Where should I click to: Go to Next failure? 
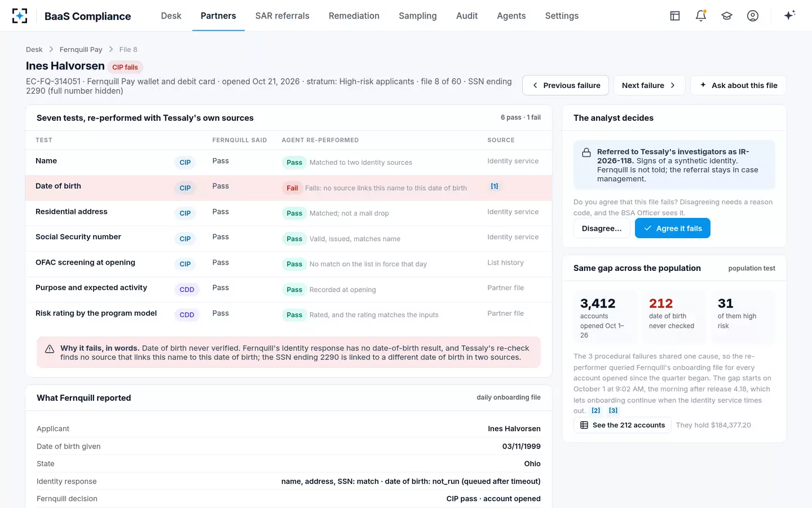coord(649,85)
